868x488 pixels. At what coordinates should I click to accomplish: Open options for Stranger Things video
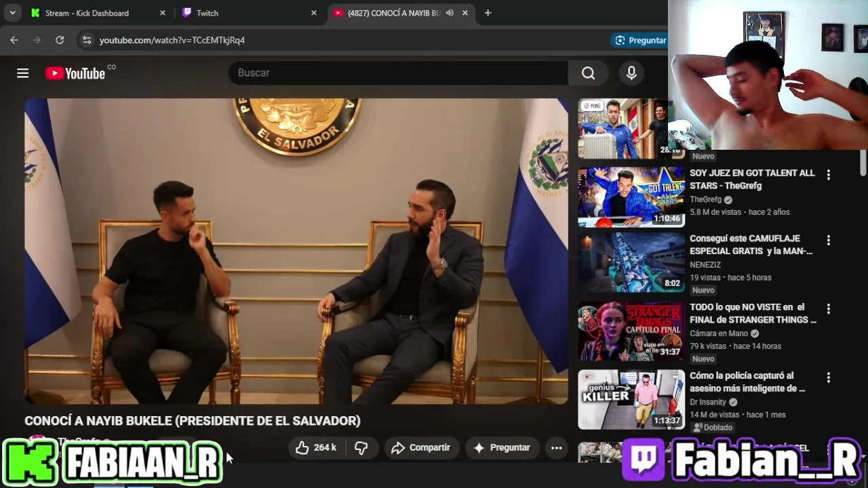click(828, 309)
